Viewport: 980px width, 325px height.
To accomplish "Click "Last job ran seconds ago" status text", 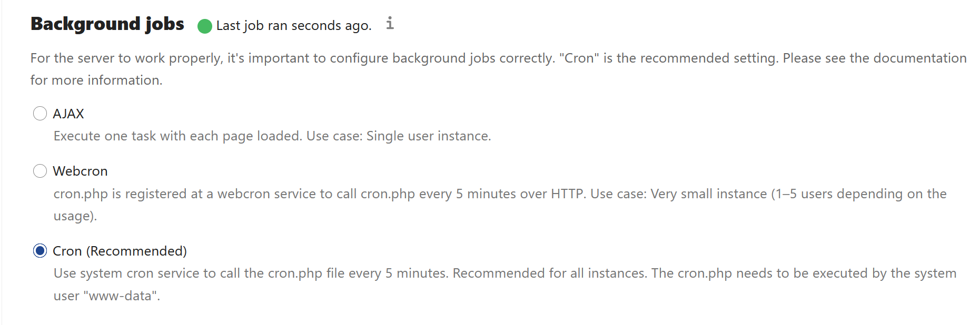I will [293, 26].
